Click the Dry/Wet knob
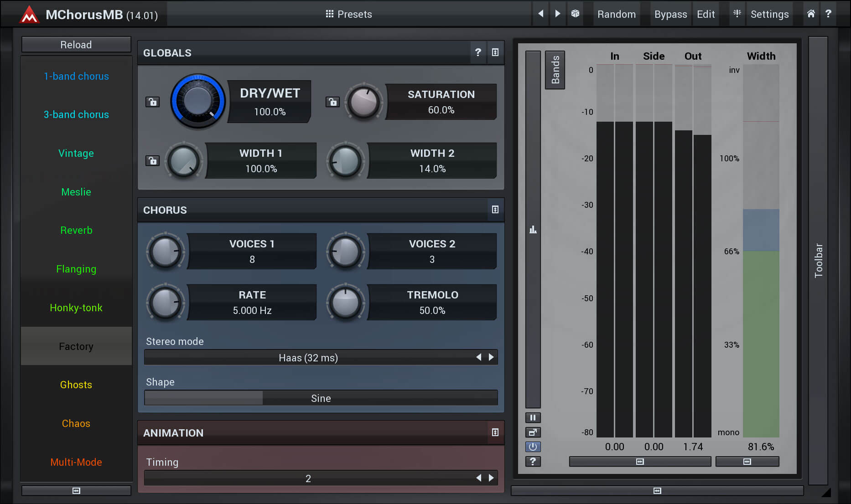851x504 pixels. coord(198,101)
